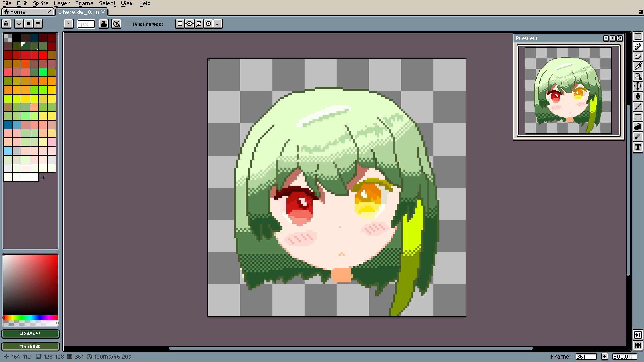644x362 pixels.
Task: Play animation in Preview window
Action: [613, 38]
